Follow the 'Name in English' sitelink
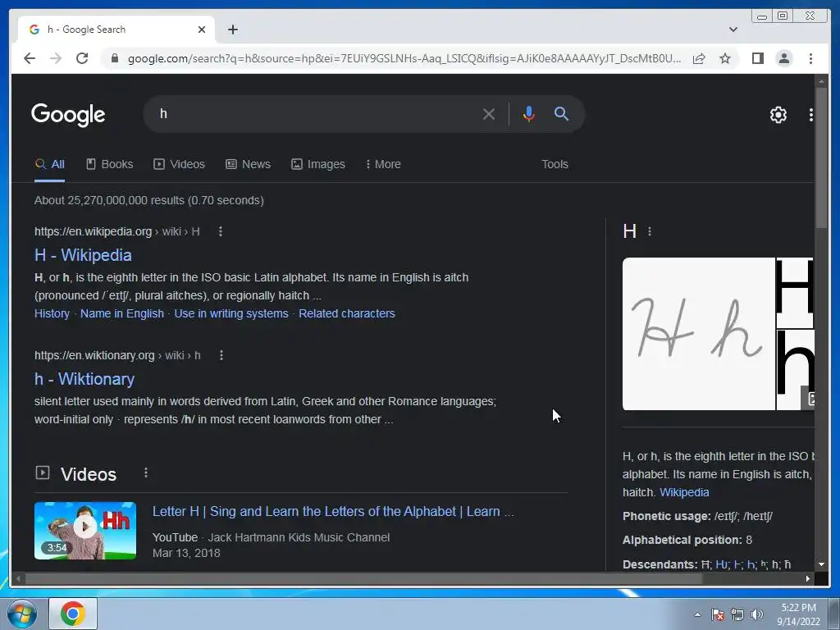Viewport: 840px width, 630px height. pyautogui.click(x=122, y=313)
